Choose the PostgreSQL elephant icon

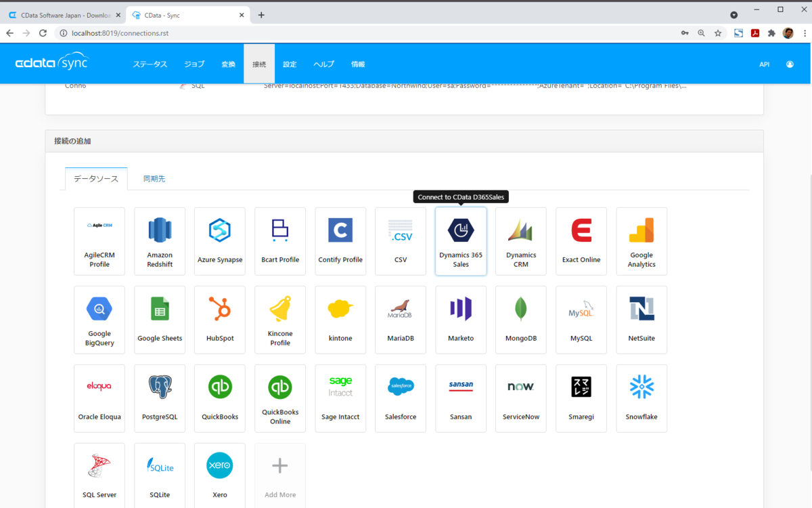coord(160,387)
